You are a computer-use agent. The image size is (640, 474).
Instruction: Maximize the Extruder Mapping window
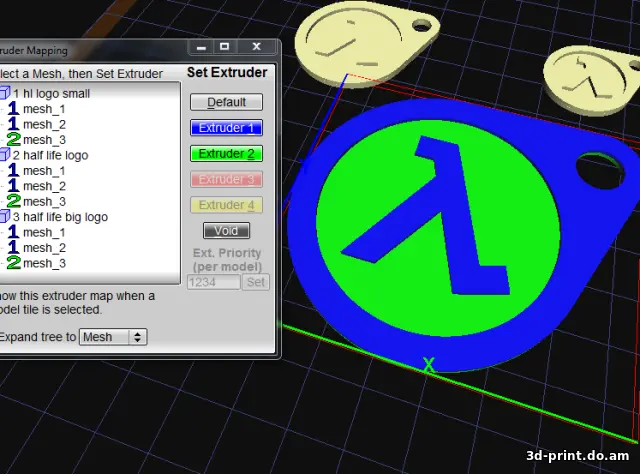point(224,47)
